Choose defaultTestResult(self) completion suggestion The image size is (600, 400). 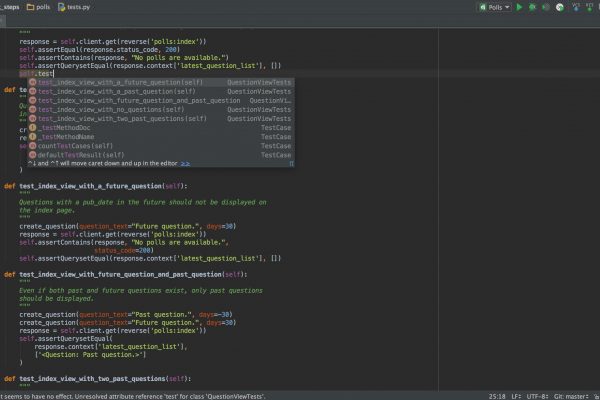coord(161,155)
